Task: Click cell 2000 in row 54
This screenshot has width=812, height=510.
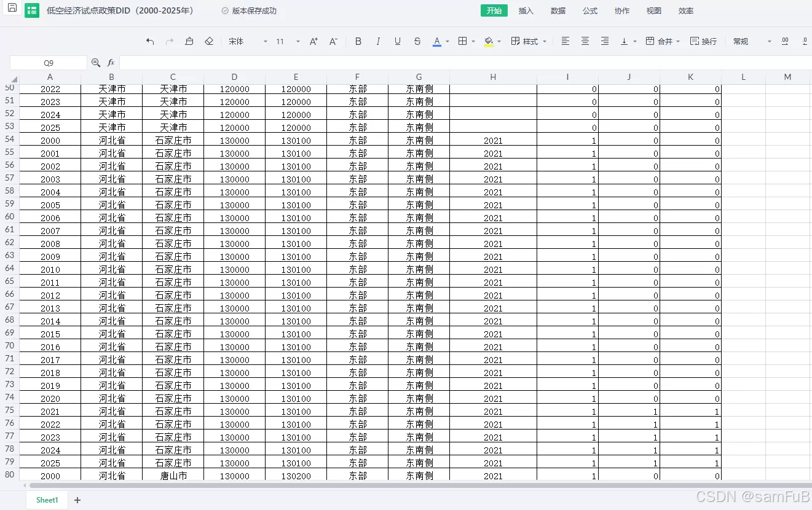Action: (x=50, y=140)
